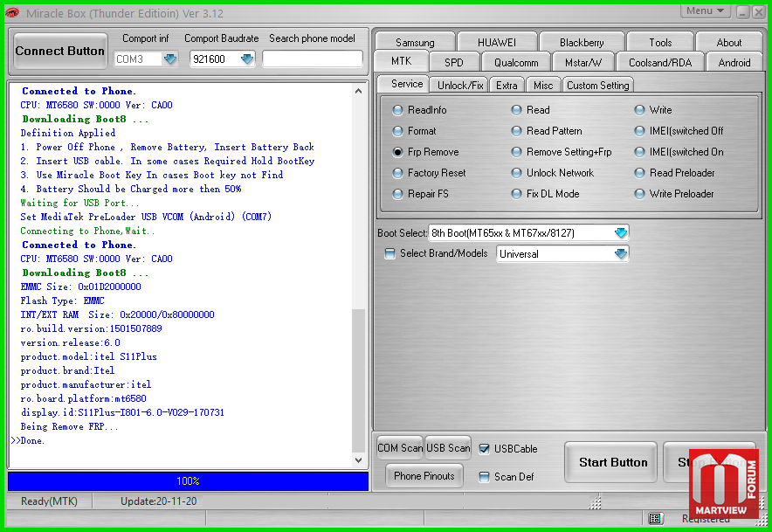Switch to the Mstar/W tab
772x532 pixels.
tap(583, 63)
